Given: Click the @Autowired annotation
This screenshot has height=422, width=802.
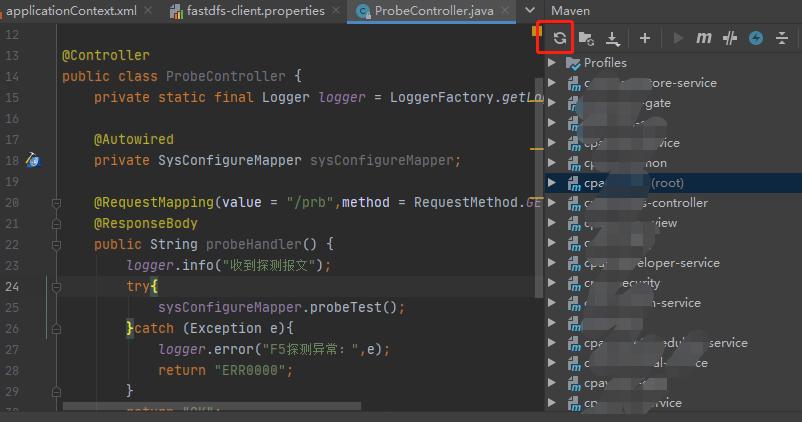Looking at the screenshot, I should (134, 139).
